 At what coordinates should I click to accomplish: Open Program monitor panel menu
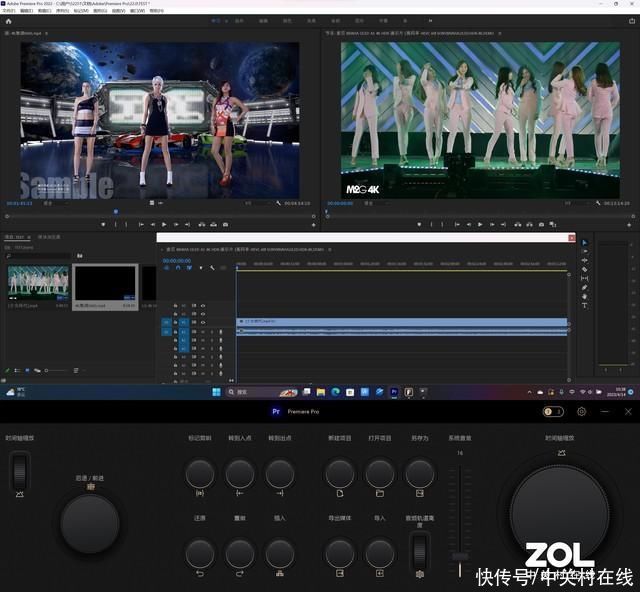click(500, 33)
